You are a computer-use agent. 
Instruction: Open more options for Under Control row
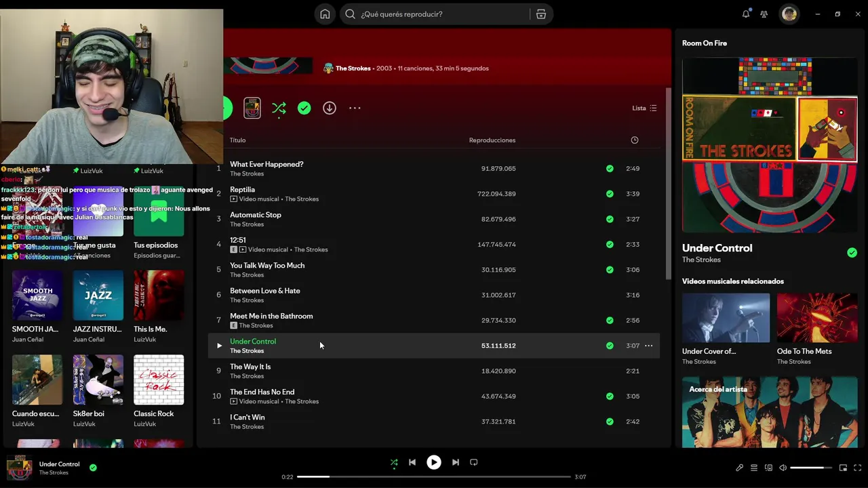pyautogui.click(x=649, y=346)
